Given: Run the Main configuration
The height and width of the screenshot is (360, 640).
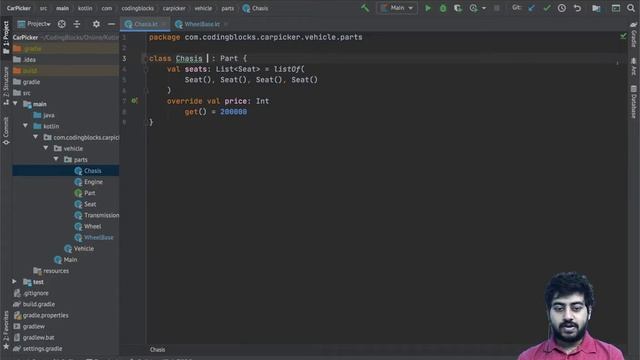Looking at the screenshot, I should [428, 8].
